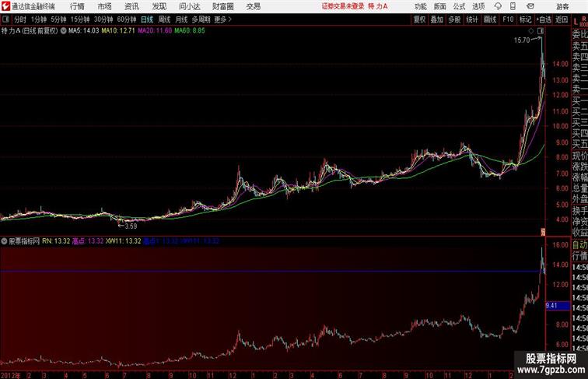Expand the 更多 periods chevron
The width and height of the screenshot is (588, 379).
(223, 19)
